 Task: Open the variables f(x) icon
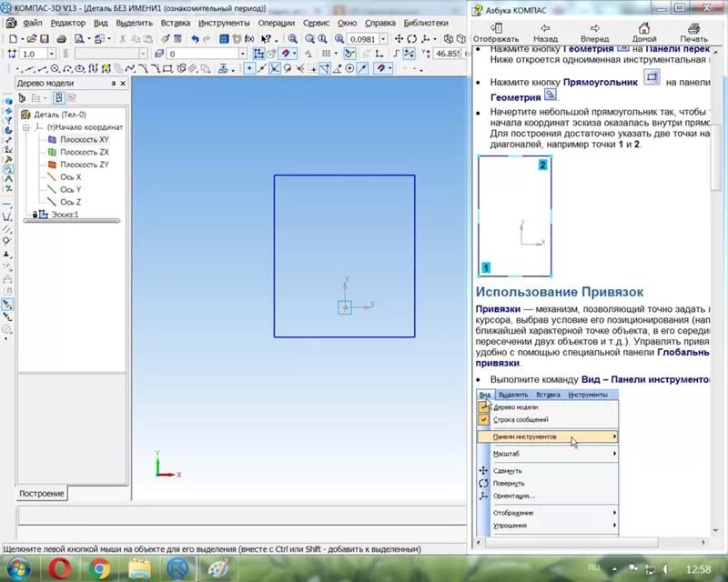[249, 39]
